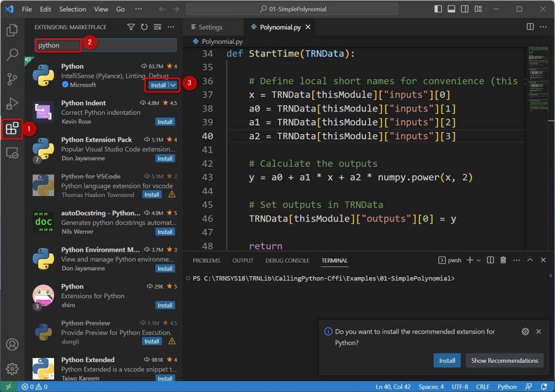Click the command center search box
Image resolution: width=555 pixels, height=392 pixels.
pos(292,9)
